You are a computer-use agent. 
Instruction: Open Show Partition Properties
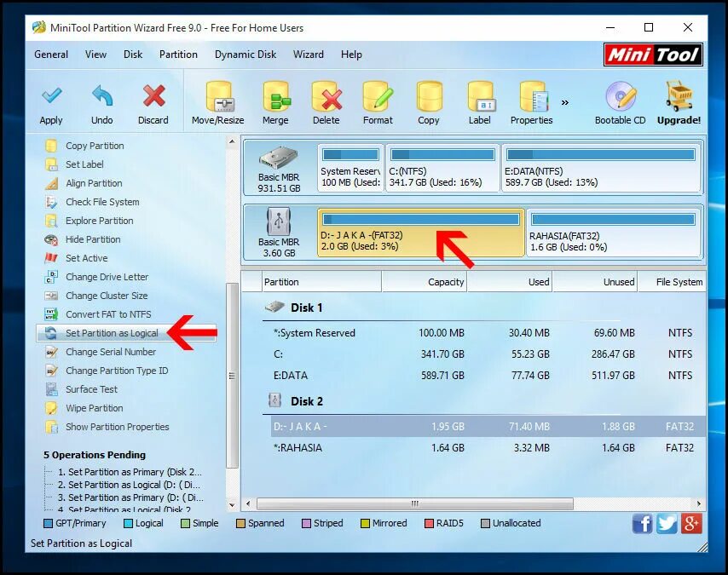coord(117,427)
